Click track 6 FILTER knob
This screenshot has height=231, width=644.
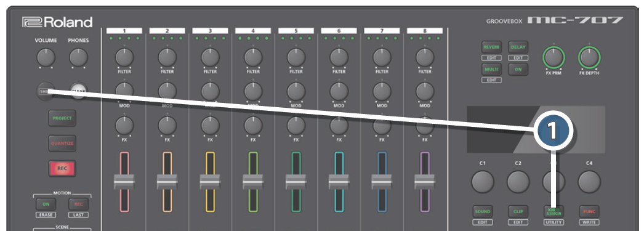coord(339,57)
